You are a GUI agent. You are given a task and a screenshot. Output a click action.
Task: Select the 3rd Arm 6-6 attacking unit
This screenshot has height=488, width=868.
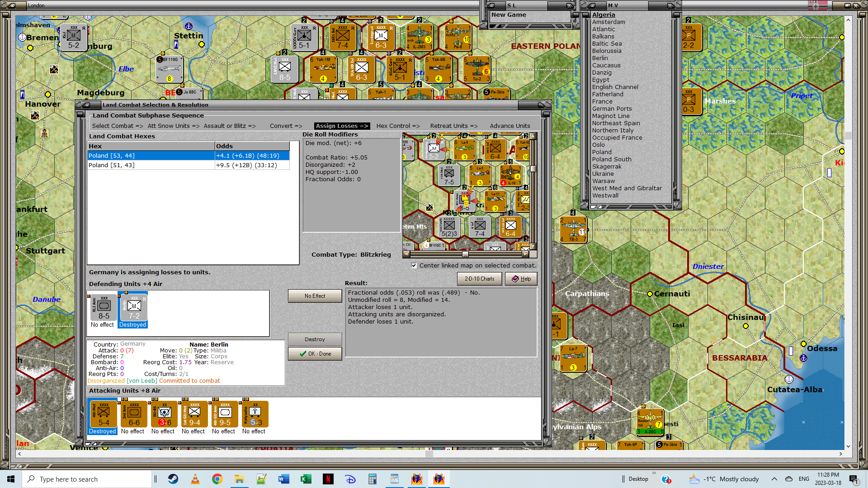[x=134, y=414]
